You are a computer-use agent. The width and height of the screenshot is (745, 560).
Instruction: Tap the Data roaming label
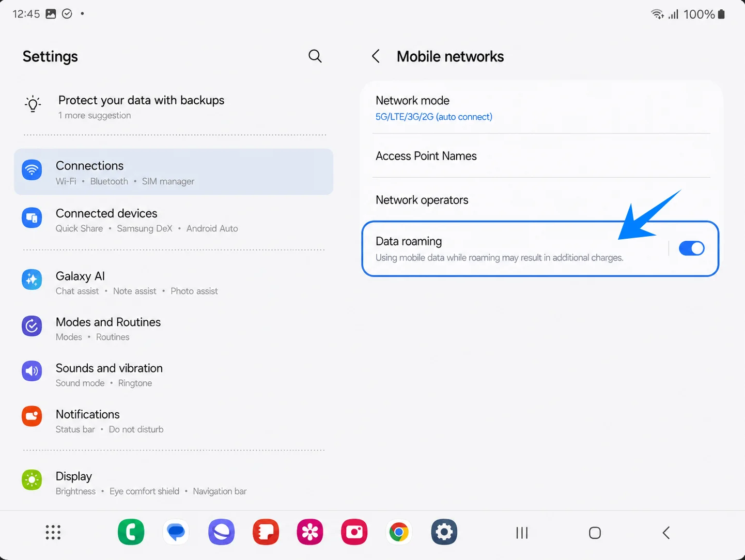(x=409, y=241)
